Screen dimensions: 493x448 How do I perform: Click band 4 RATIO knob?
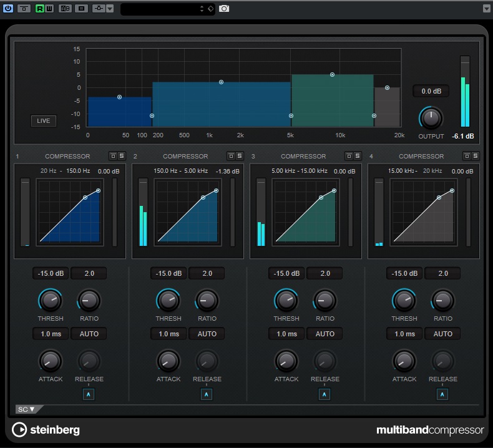coord(442,301)
